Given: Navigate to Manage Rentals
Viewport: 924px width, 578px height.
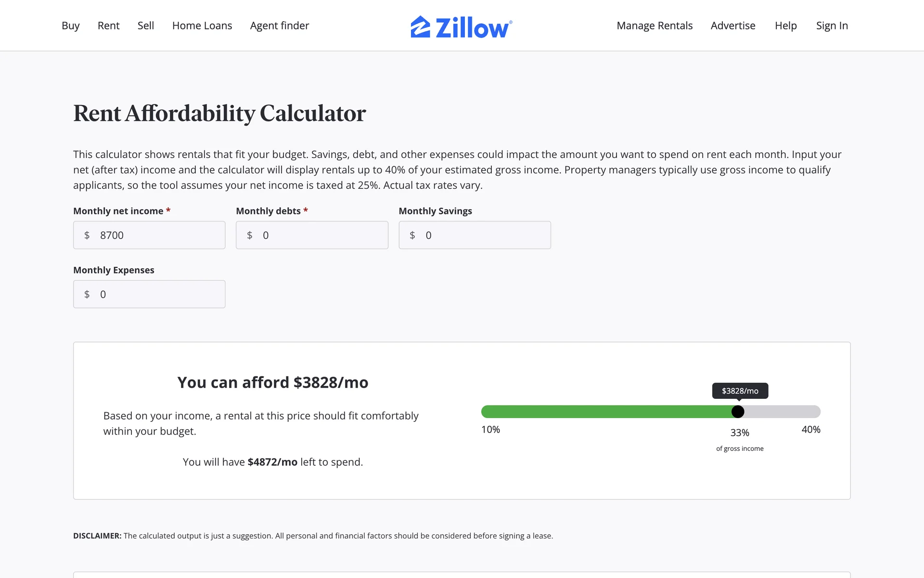Looking at the screenshot, I should click(x=654, y=26).
